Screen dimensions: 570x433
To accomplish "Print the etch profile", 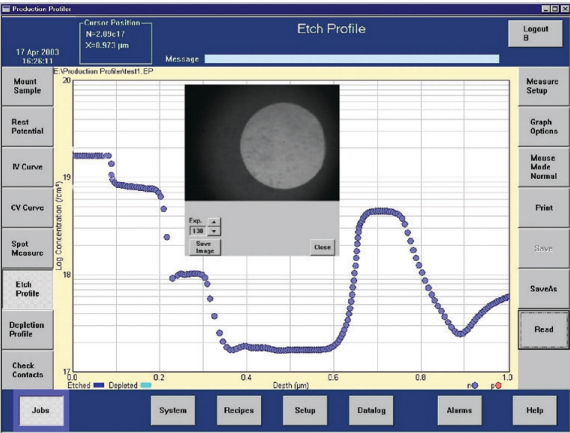I will point(544,208).
